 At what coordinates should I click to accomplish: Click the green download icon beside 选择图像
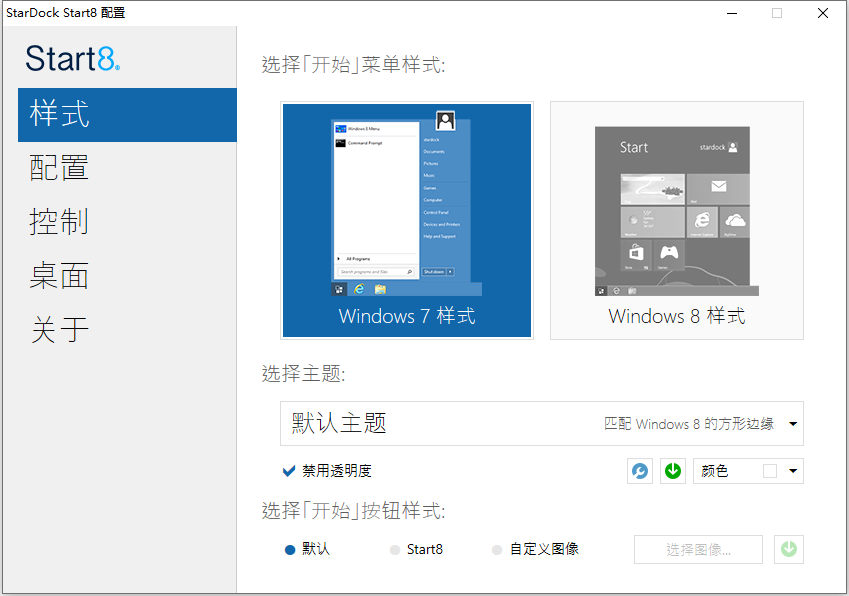789,549
